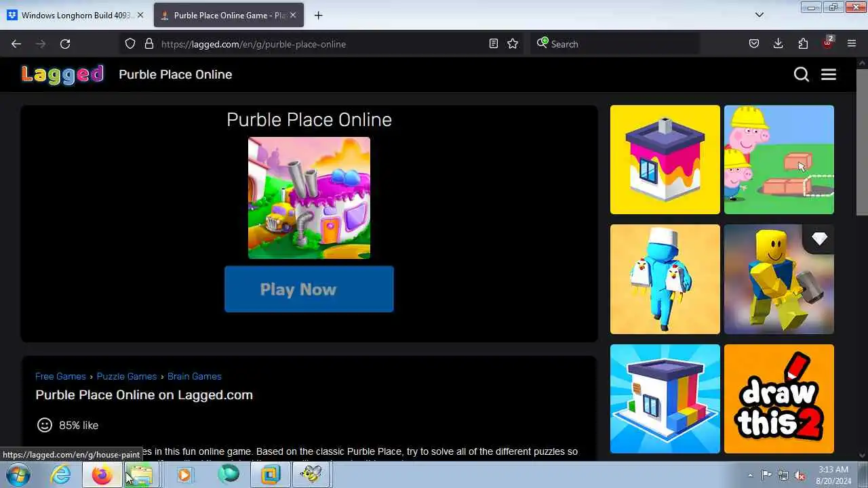This screenshot has width=868, height=488.
Task: Click the Lagged site logo
Action: click(x=62, y=75)
